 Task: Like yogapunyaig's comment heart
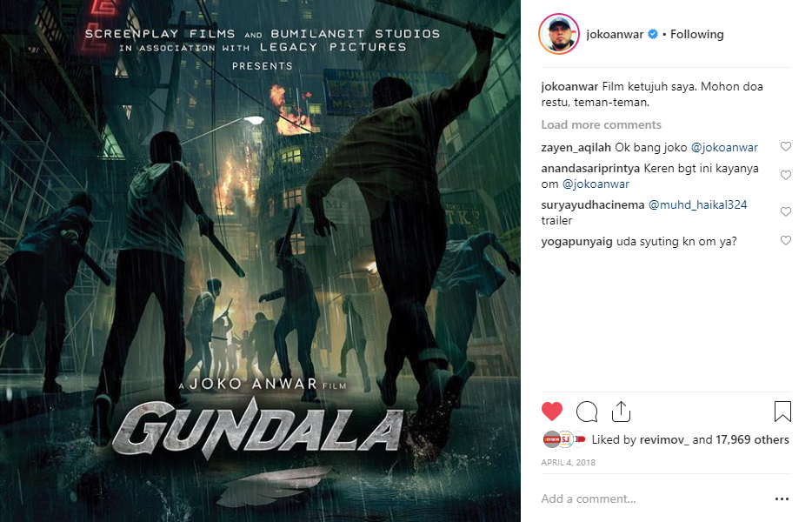coord(786,240)
